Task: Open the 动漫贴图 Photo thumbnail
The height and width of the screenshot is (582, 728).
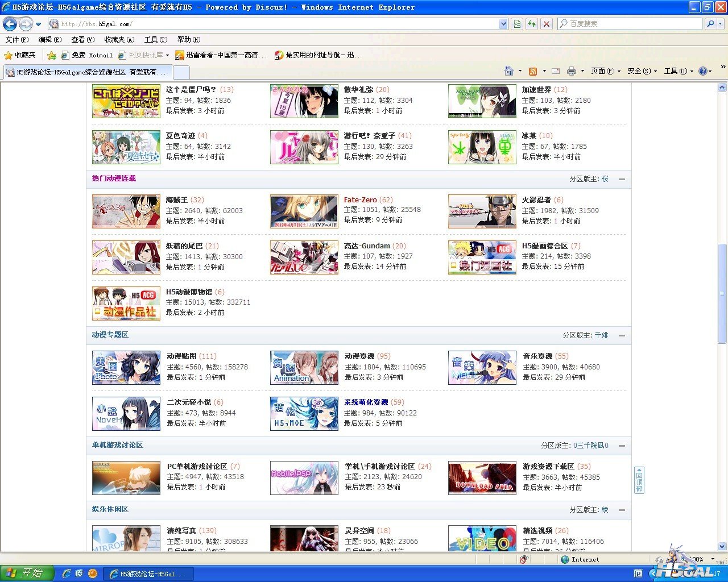Action: (x=126, y=368)
